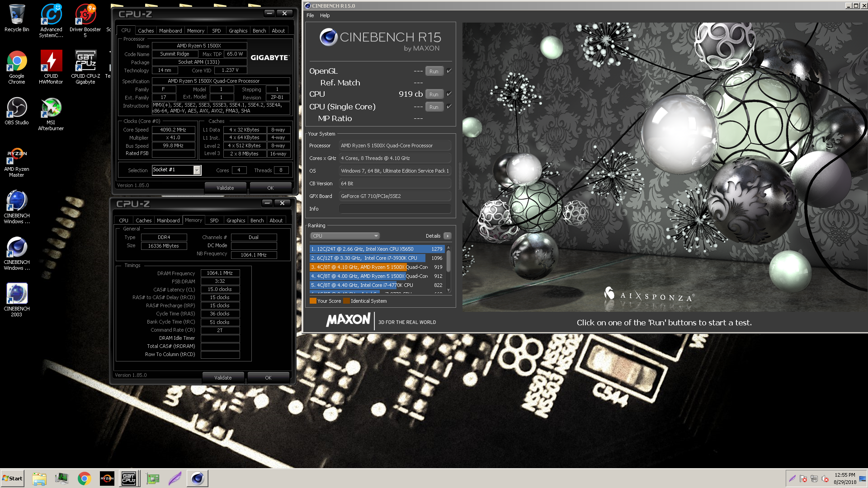Switch to Ryzen Master on the taskbar

pyautogui.click(x=107, y=479)
